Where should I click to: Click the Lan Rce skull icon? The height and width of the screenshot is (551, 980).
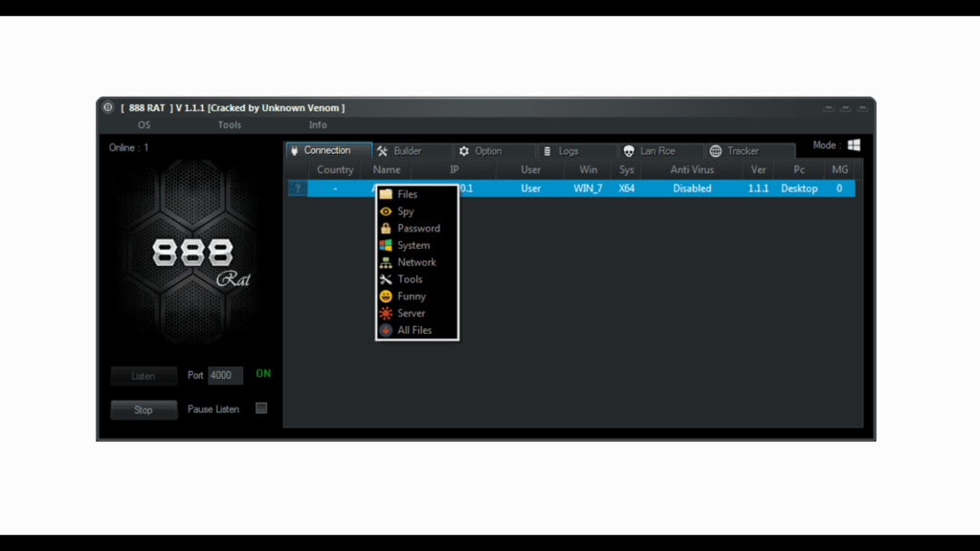click(629, 151)
